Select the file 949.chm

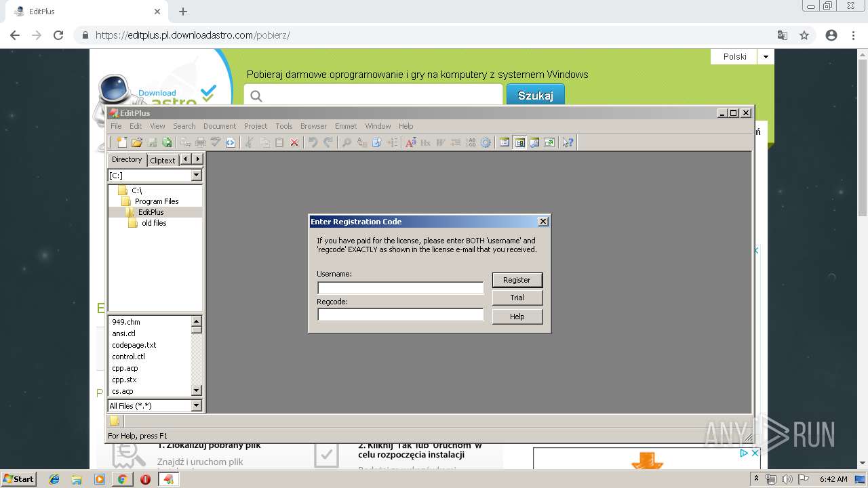tap(126, 322)
